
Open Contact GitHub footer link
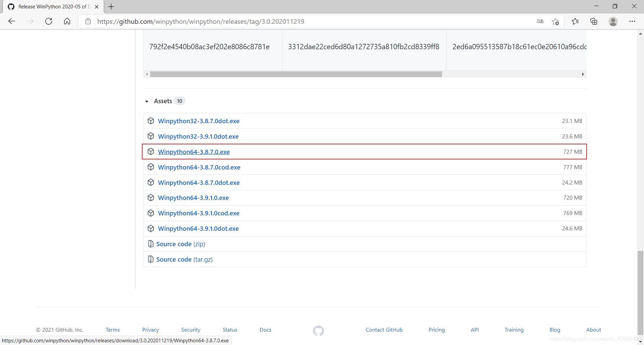(384, 330)
